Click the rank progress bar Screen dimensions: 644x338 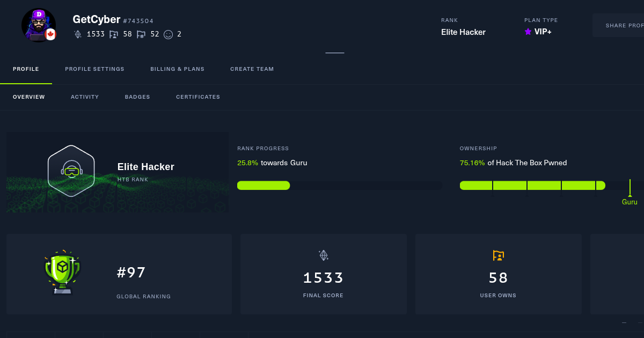[x=340, y=186]
